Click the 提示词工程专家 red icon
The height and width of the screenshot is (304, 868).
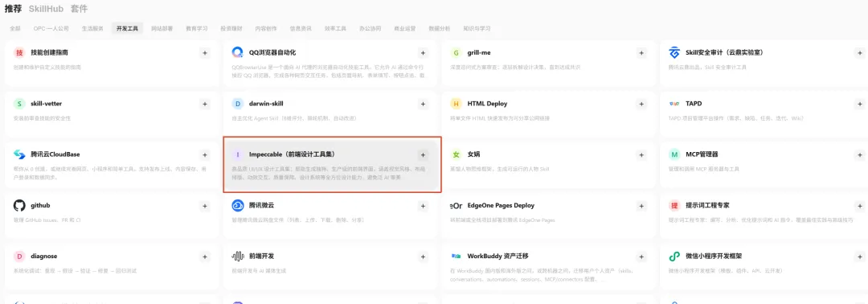point(674,205)
